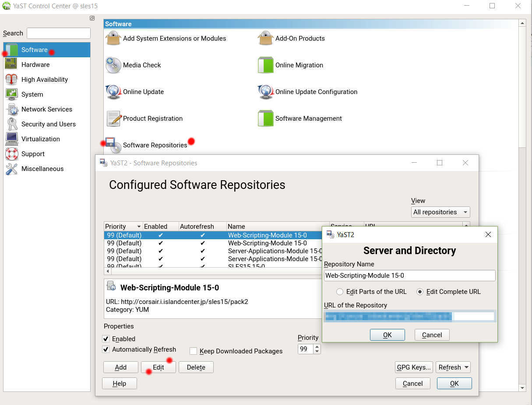Click Cancel in Server and Directory dialog
Viewport: 532px width, 405px height.
[432, 335]
